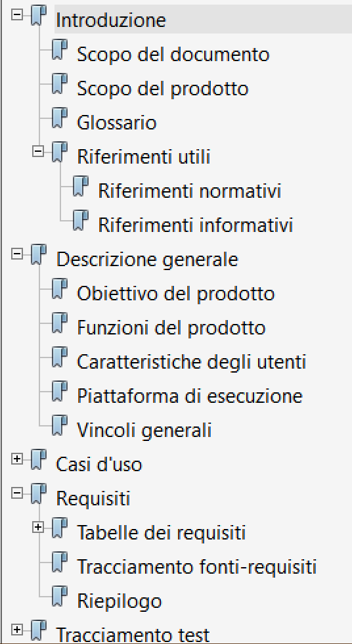
Task: Open the Scopo del documento bookmark
Action: pos(173,54)
